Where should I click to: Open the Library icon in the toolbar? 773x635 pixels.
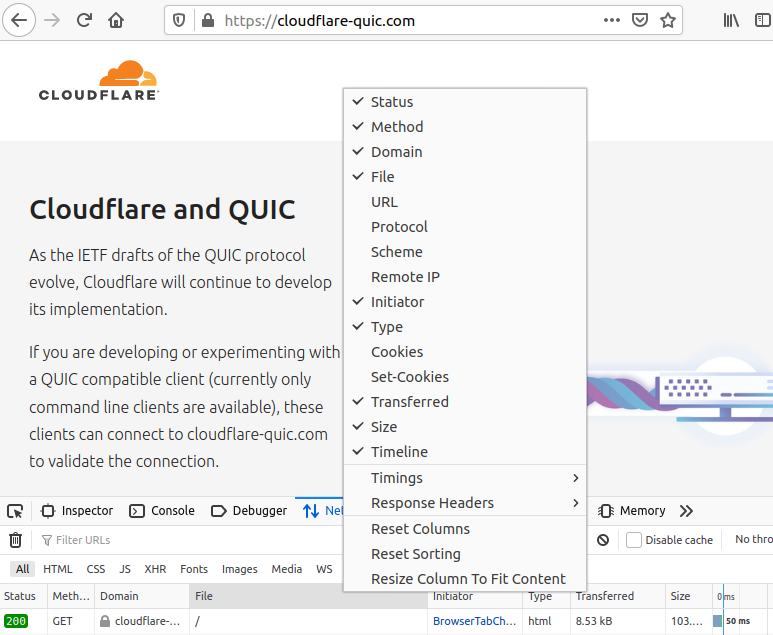(x=731, y=20)
